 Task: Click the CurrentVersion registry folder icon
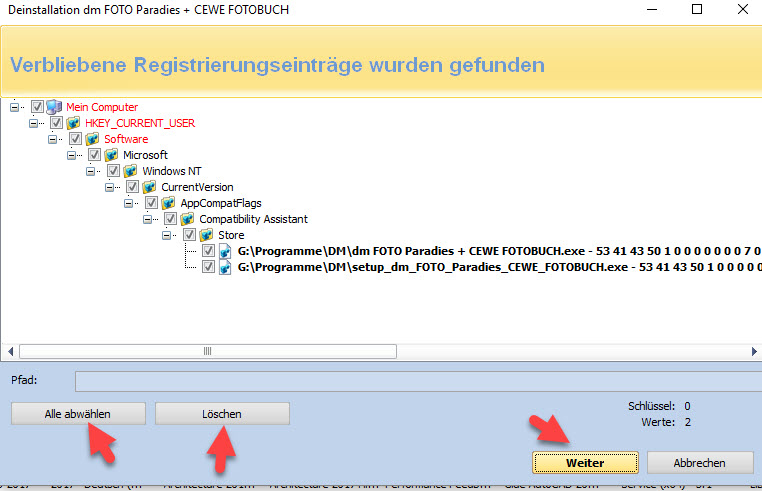[149, 187]
